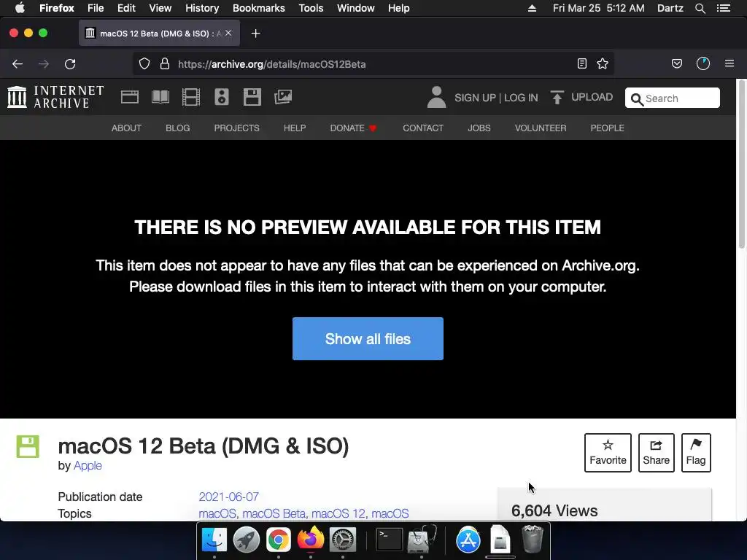Click the Upload arrow icon
The image size is (747, 560).
557,97
